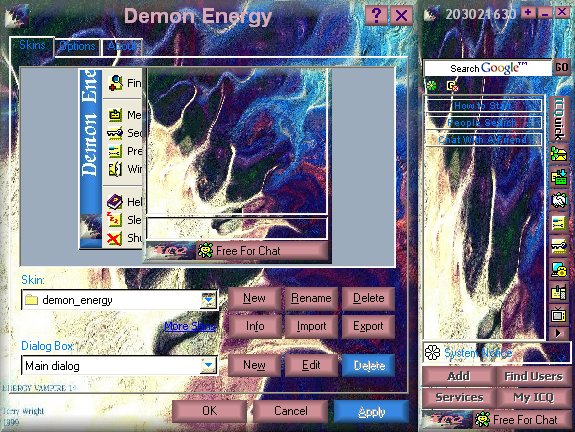
Task: Click the key security icon in ICQuick bar
Action: [558, 246]
